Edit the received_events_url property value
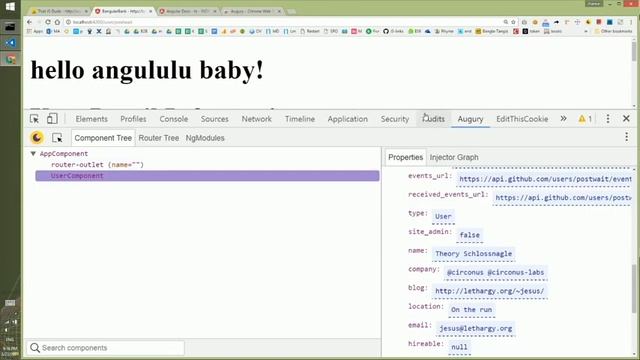The width and height of the screenshot is (640, 360). (562, 198)
